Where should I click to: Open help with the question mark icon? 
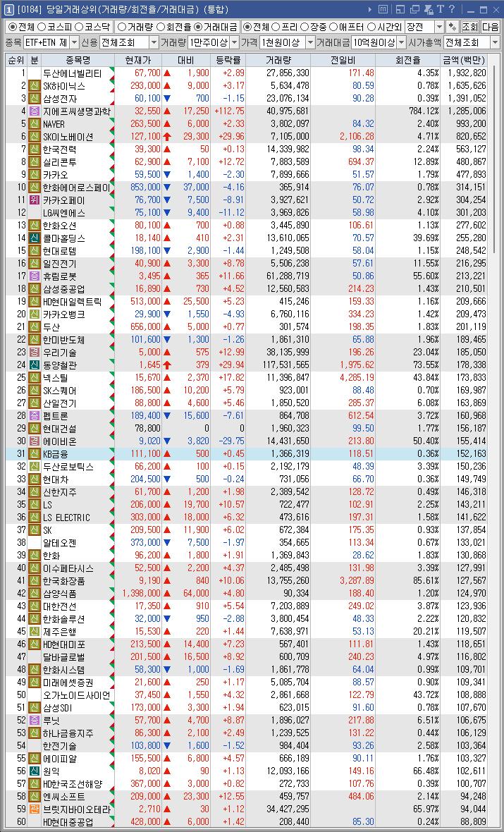pos(451,9)
